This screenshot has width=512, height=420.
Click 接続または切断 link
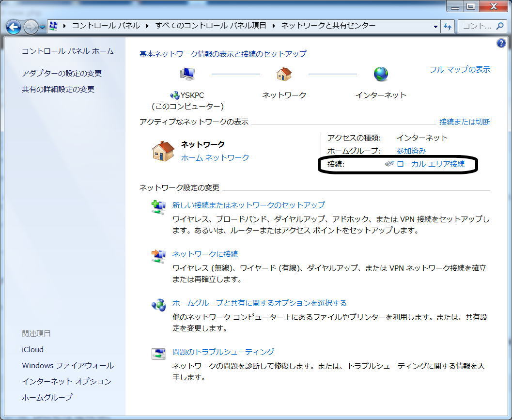point(464,122)
